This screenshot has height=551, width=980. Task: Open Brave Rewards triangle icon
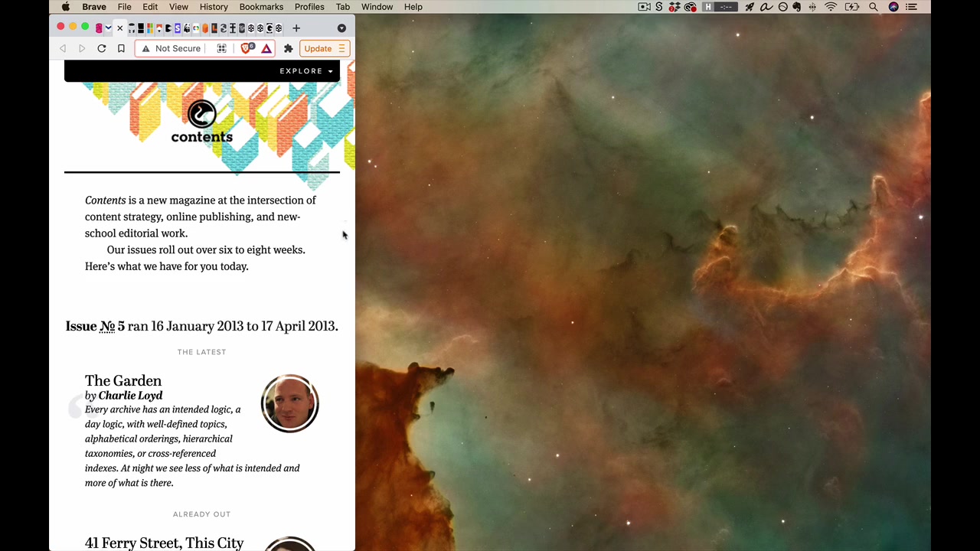click(266, 48)
